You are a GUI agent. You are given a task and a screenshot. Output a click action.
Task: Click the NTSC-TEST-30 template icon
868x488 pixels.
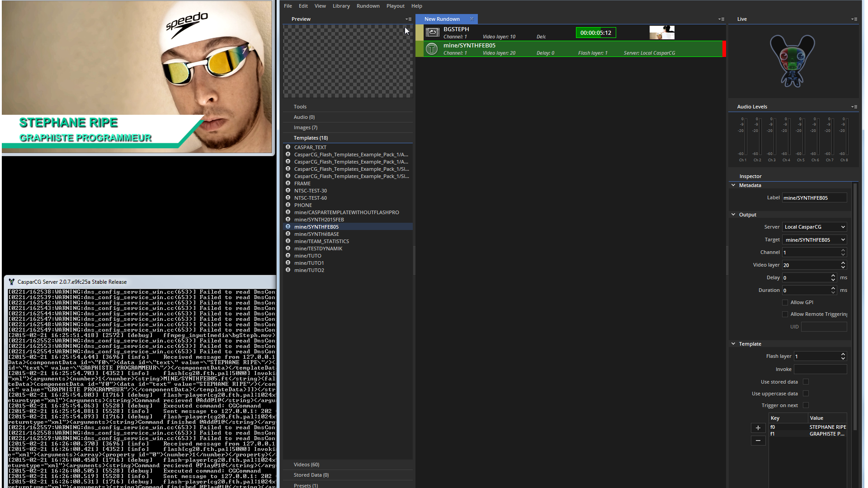tap(288, 190)
